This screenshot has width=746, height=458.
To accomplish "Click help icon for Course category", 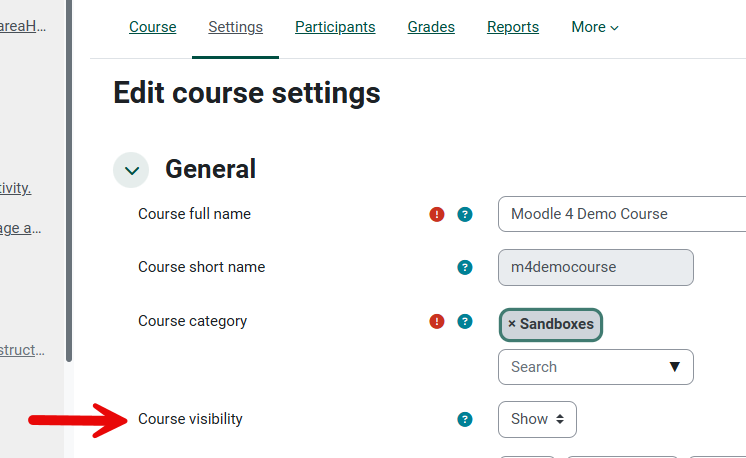I will (x=465, y=321).
